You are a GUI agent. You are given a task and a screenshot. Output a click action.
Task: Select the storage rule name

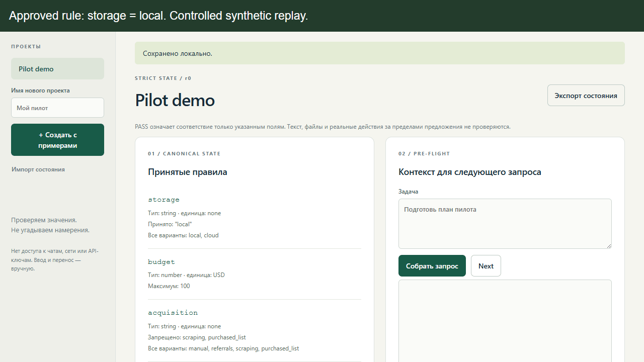(164, 200)
